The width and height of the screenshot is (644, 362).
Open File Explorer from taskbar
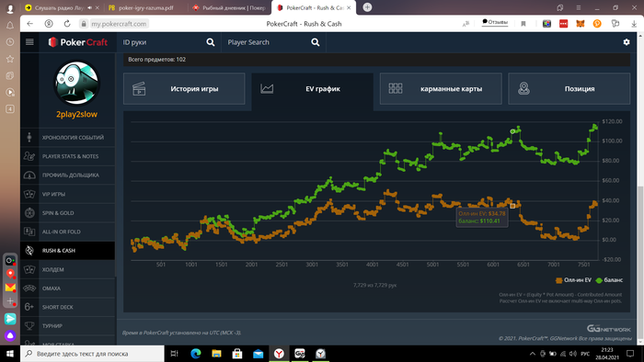216,354
